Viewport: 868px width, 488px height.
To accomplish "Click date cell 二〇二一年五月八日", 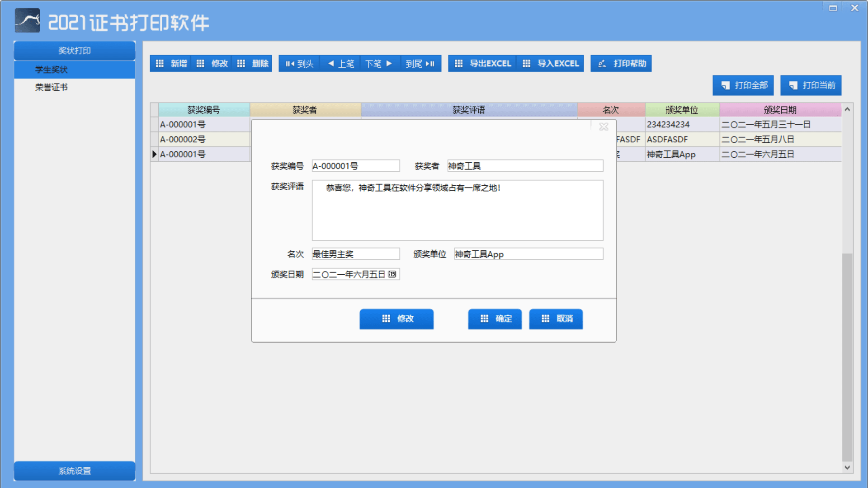I will (780, 139).
